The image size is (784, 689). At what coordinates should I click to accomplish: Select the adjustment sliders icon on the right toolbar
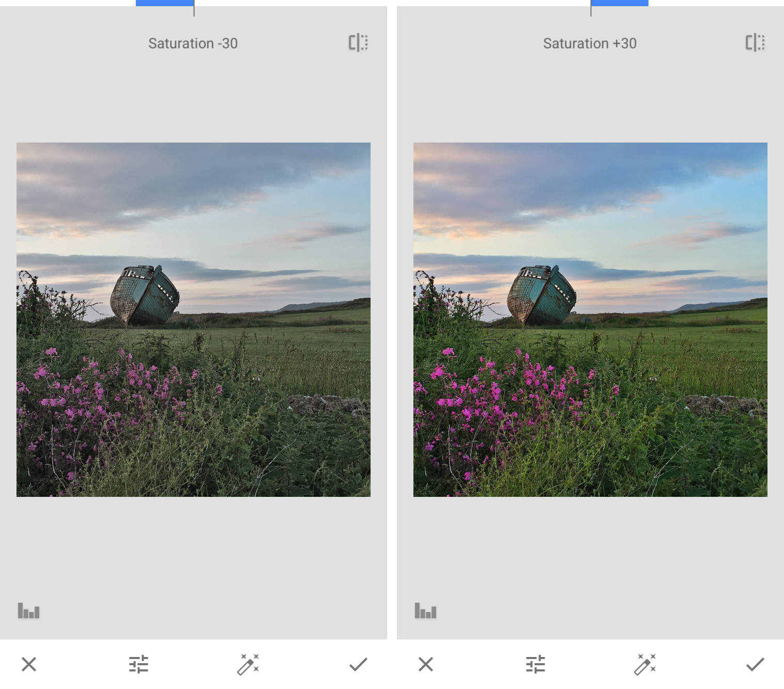point(535,665)
